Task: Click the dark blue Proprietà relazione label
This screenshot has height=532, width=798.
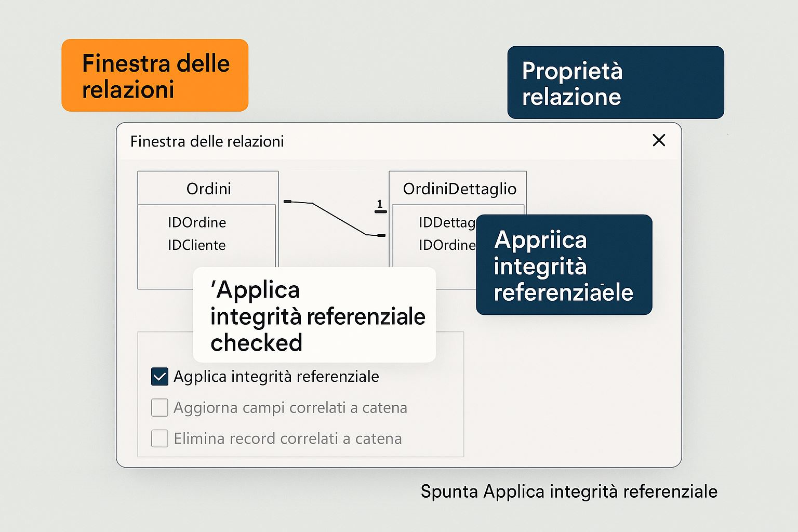Action: pyautogui.click(x=615, y=83)
